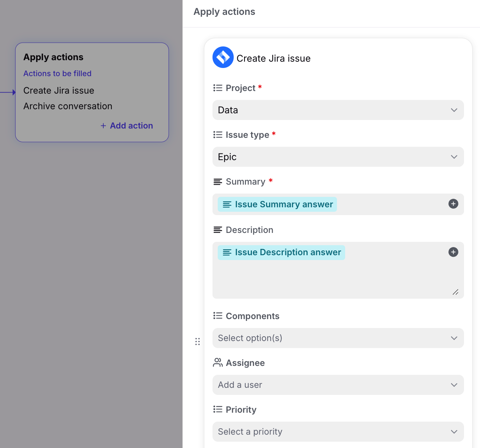Expand the Components select options dropdown
The image size is (480, 448).
338,338
